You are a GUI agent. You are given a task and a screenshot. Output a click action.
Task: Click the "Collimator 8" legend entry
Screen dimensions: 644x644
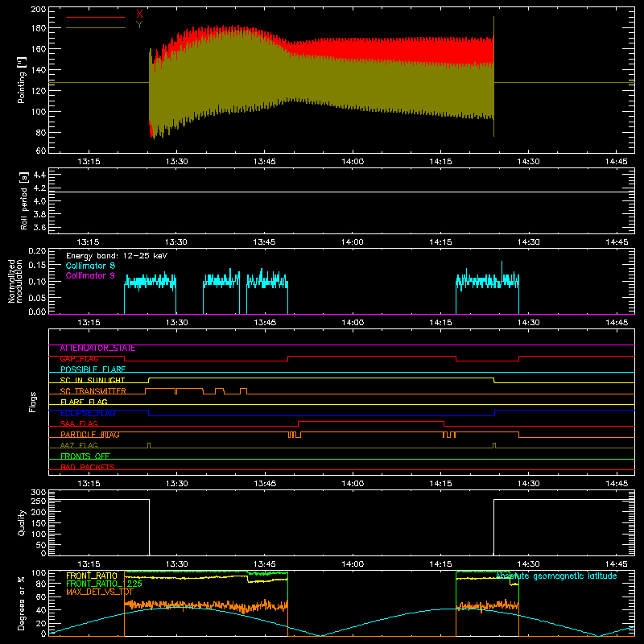click(90, 266)
